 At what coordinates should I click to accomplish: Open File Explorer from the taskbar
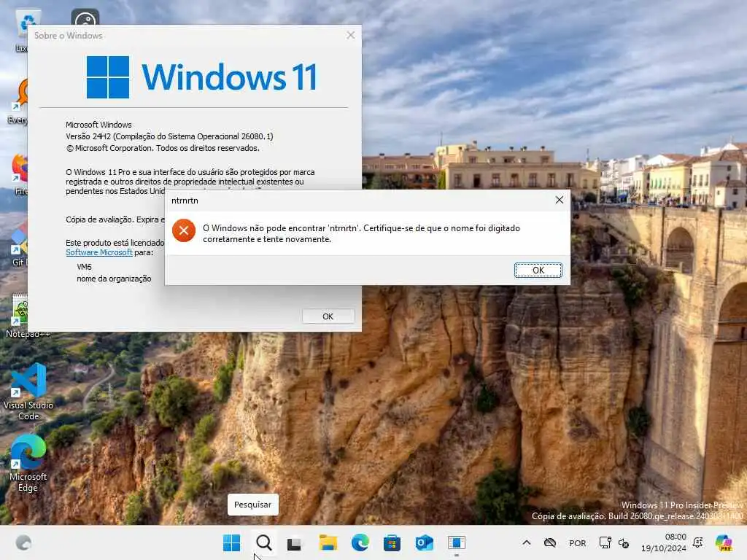click(x=328, y=542)
